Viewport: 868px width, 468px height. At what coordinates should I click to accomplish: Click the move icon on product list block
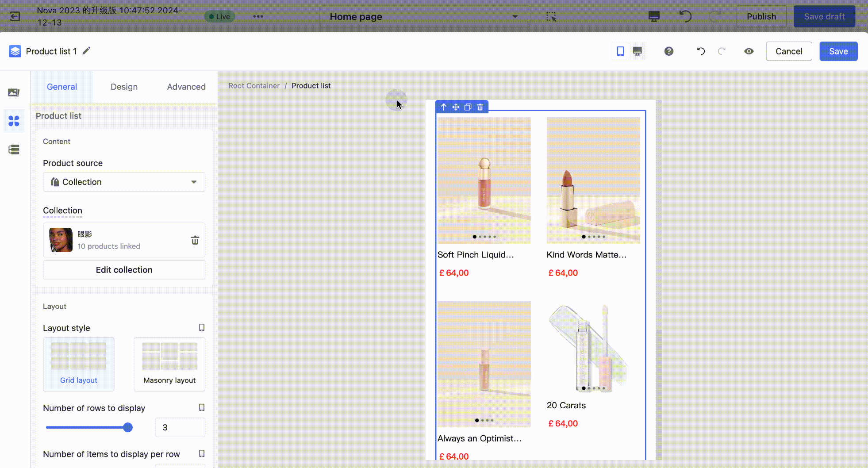[456, 107]
